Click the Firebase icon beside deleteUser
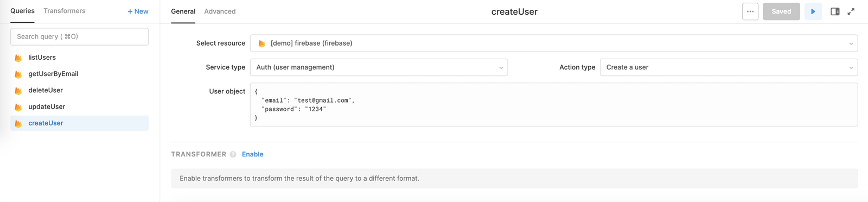 18,91
